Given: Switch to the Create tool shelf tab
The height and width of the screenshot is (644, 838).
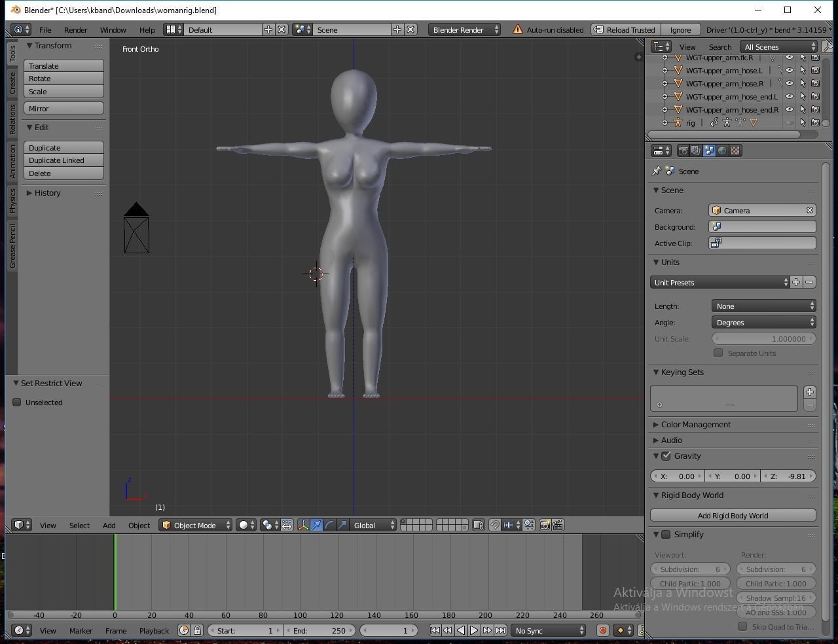Looking at the screenshot, I should 12,82.
